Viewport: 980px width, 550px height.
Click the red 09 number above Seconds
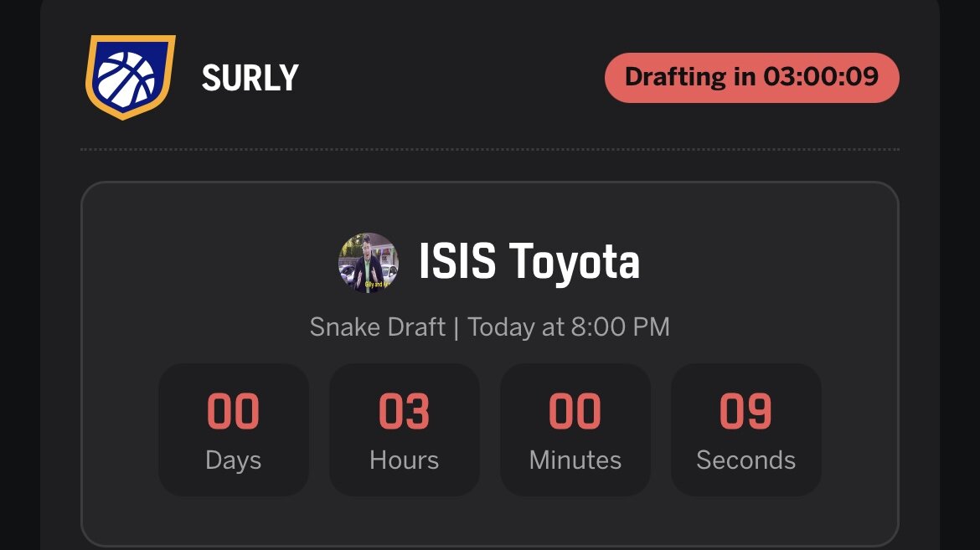[745, 412]
